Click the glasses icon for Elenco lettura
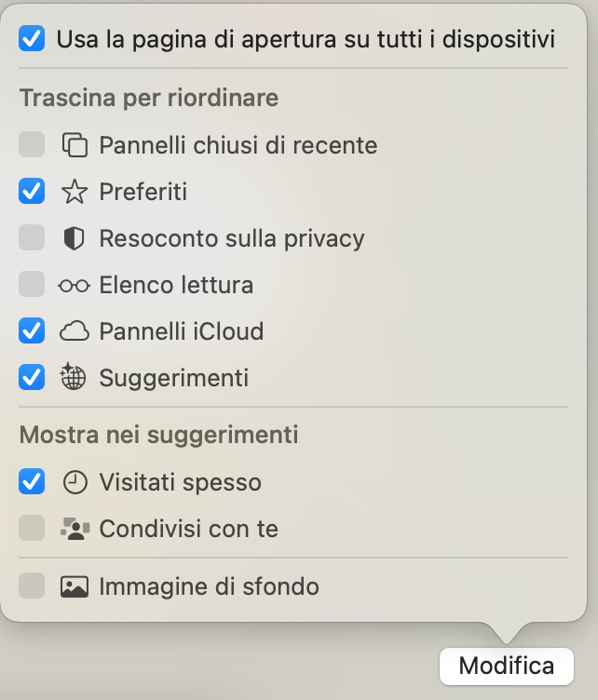 (x=74, y=285)
